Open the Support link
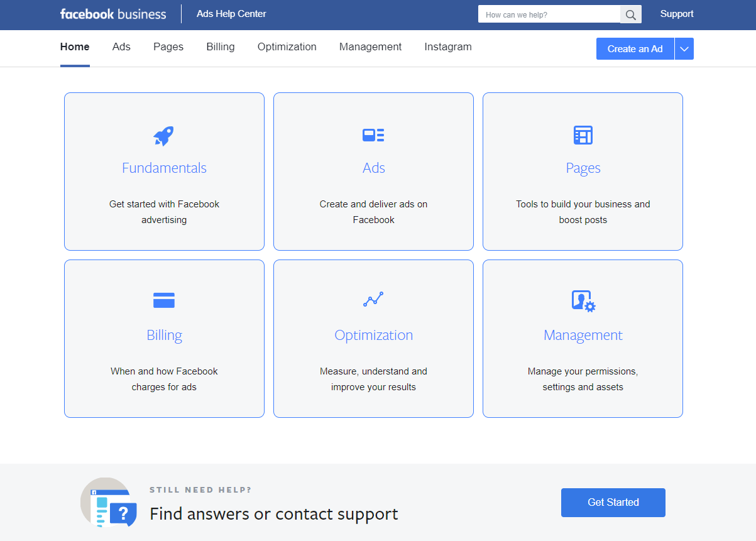Viewport: 756px width, 541px height. [677, 14]
